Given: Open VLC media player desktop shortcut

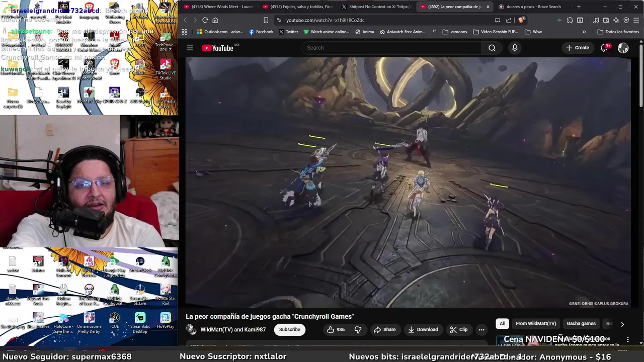Looking at the screenshot, I should [x=166, y=97].
